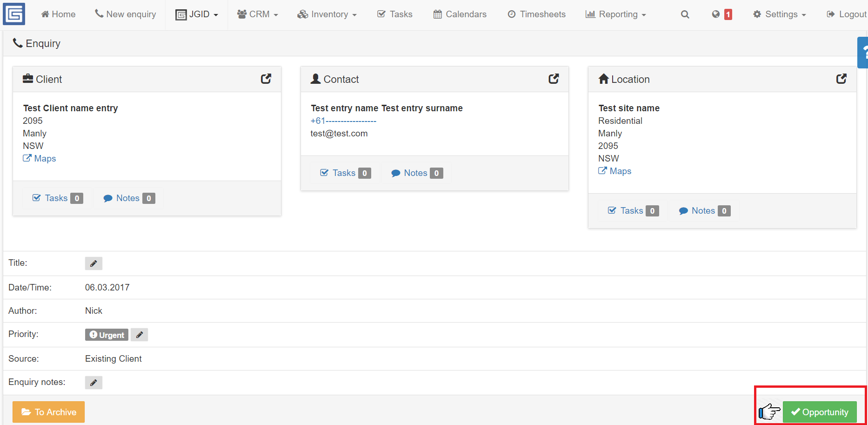
Task: Click the Contact person icon
Action: point(315,79)
